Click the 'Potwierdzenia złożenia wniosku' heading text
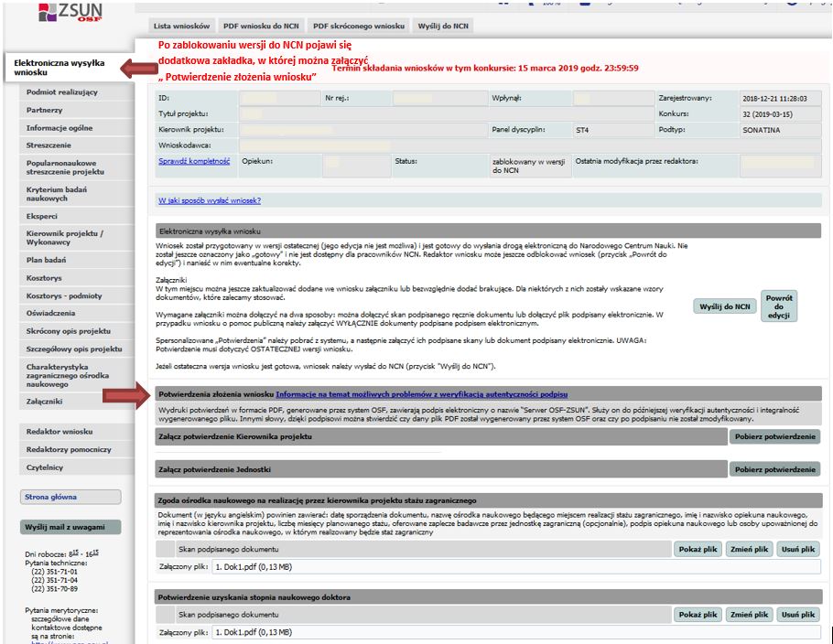The image size is (833, 644). (x=216, y=394)
